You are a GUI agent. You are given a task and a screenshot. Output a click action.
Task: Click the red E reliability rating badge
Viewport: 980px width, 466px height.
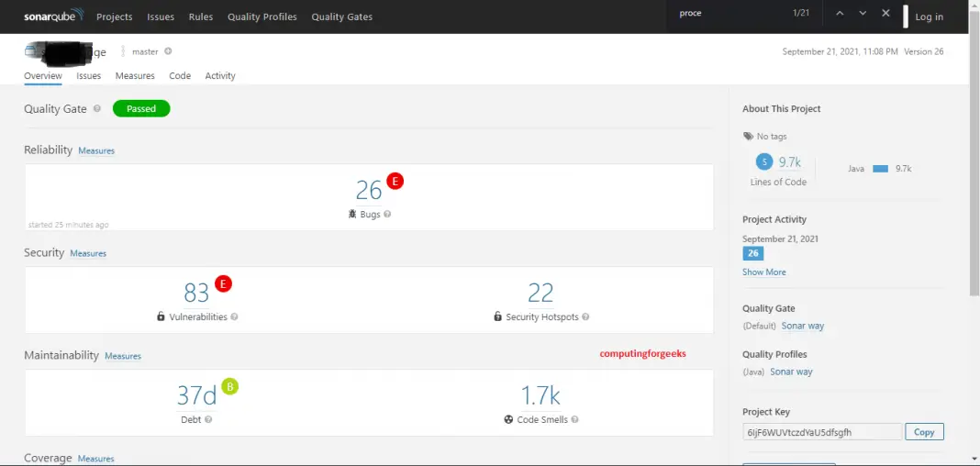(x=395, y=181)
